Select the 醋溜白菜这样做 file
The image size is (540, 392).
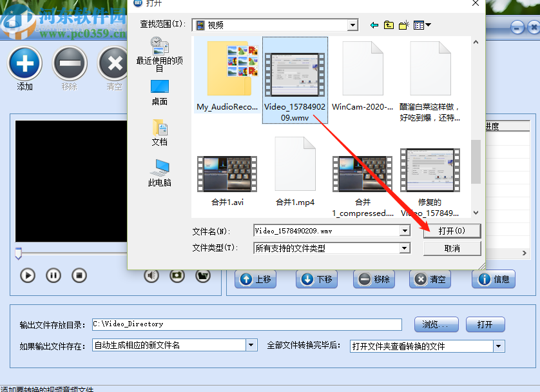(430, 80)
